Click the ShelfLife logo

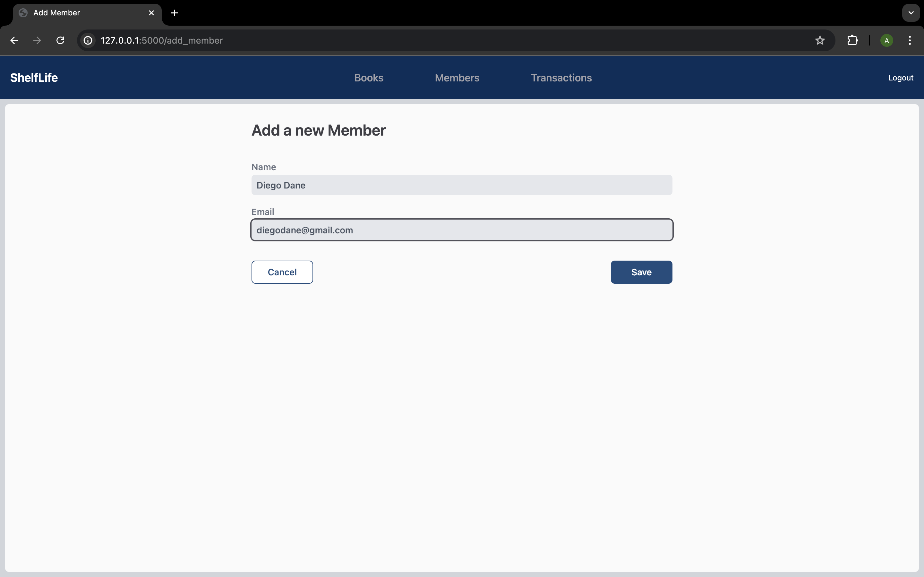34,78
